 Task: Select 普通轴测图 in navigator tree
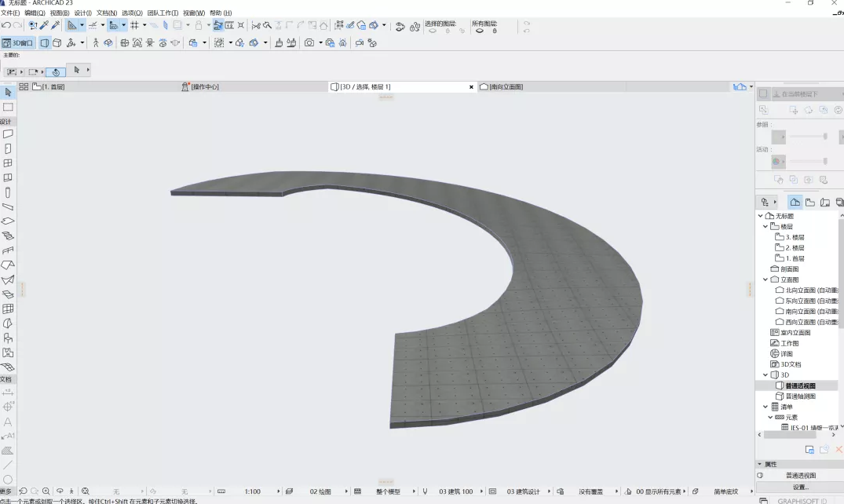800,396
